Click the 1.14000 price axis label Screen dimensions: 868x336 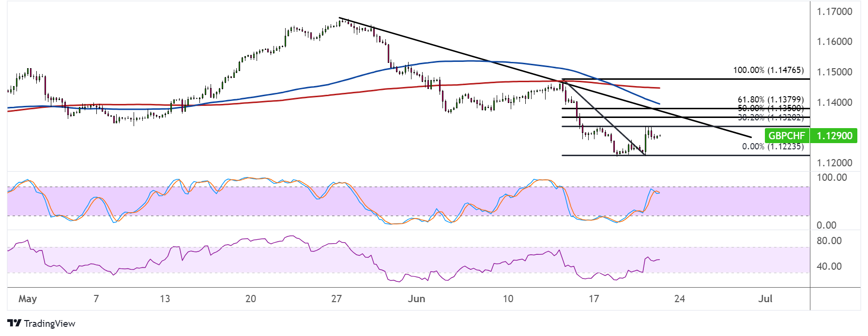point(835,102)
